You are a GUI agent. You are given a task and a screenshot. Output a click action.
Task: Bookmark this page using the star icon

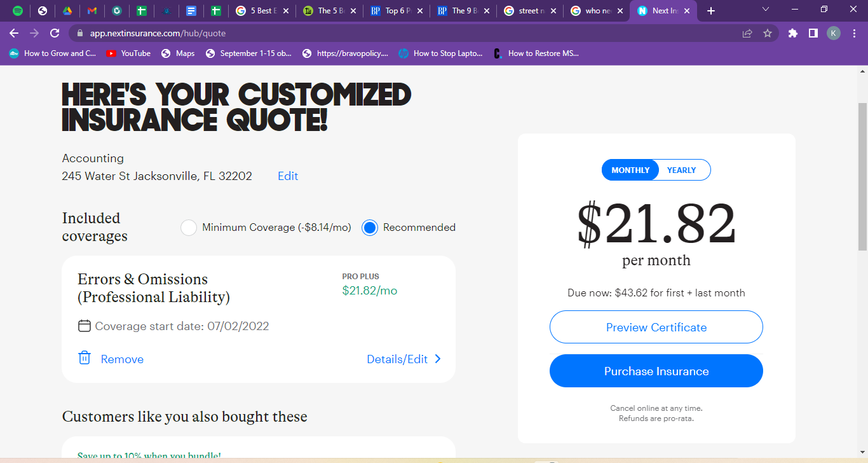[767, 33]
